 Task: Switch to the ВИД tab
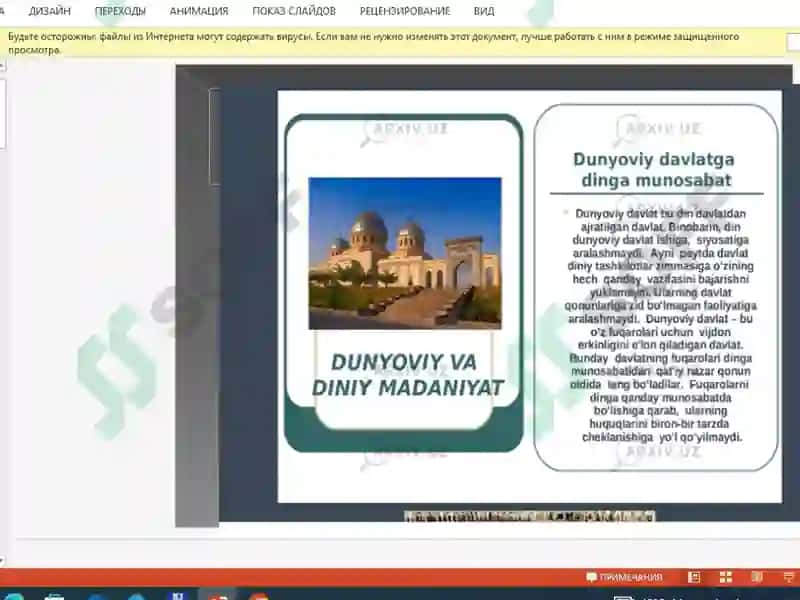tap(484, 11)
